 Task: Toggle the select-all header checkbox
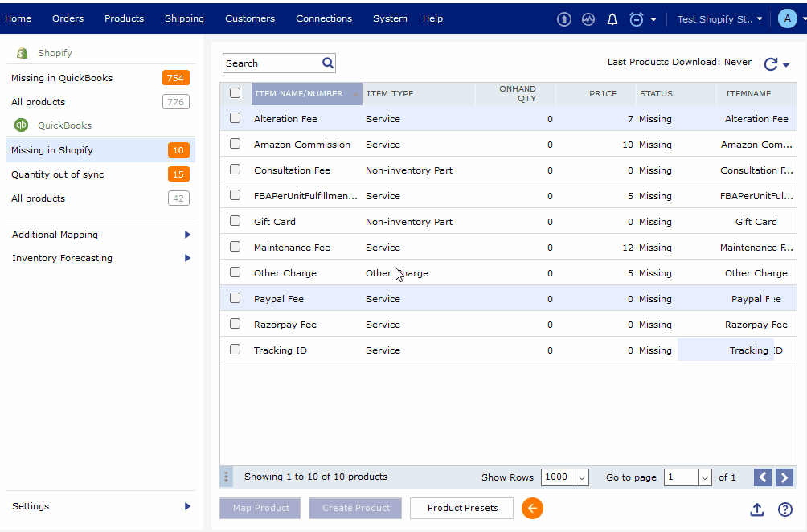pyautogui.click(x=236, y=93)
